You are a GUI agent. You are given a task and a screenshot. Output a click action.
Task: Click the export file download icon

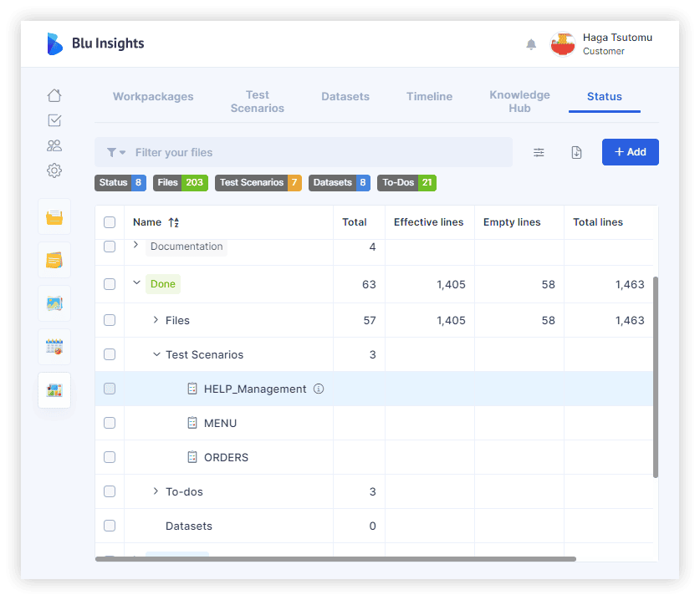click(x=576, y=153)
